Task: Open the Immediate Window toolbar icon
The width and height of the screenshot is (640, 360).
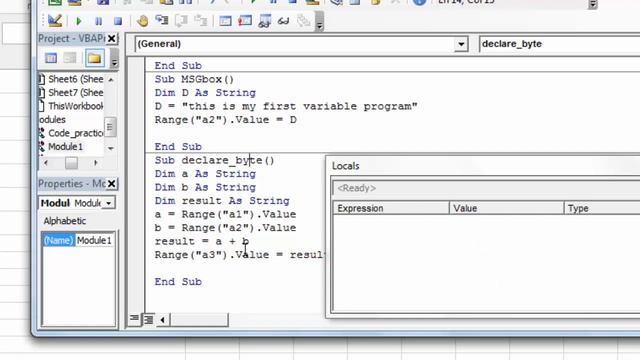Action: (x=245, y=21)
